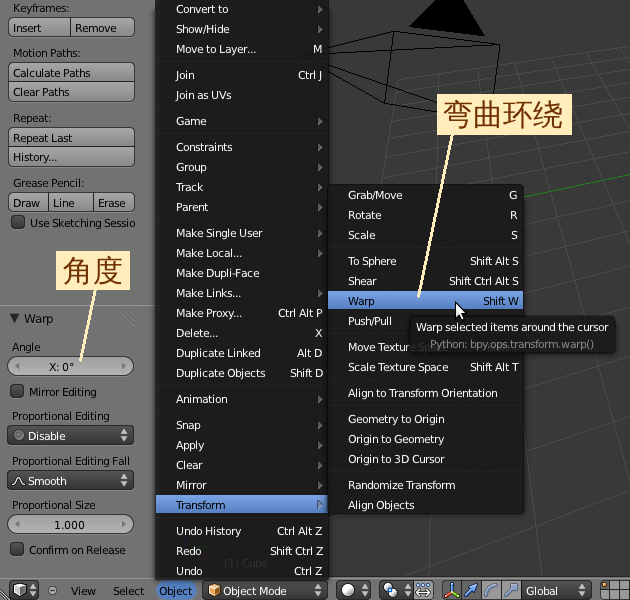
Task: Select Move to Layer... entry
Action: [x=242, y=49]
